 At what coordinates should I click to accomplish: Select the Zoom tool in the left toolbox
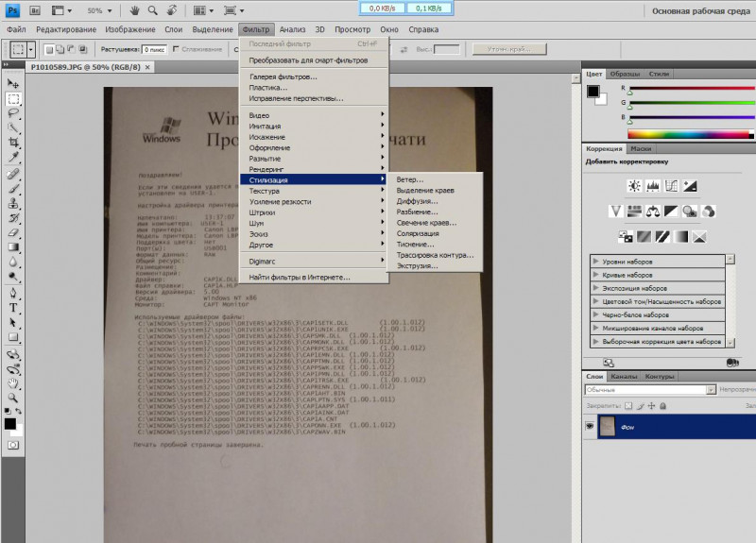pyautogui.click(x=13, y=398)
